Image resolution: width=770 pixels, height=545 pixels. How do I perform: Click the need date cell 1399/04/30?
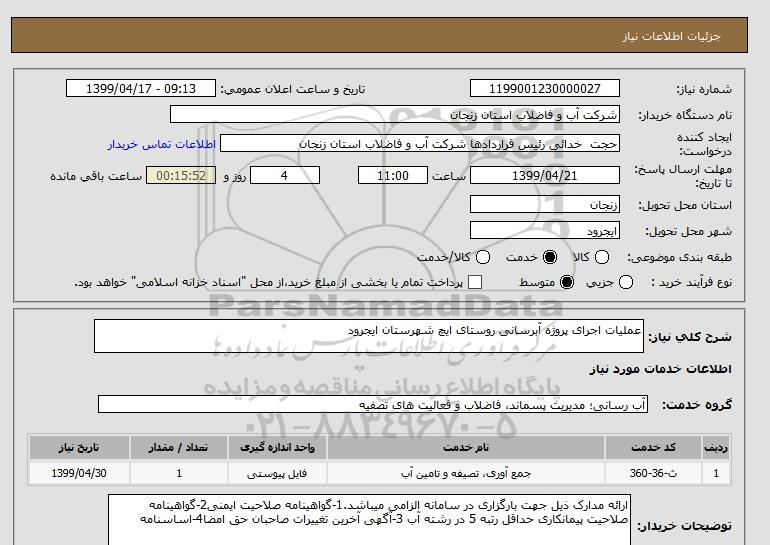(79, 473)
